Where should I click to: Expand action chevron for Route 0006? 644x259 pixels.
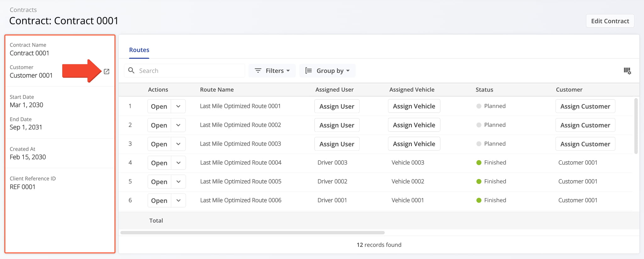coord(178,201)
